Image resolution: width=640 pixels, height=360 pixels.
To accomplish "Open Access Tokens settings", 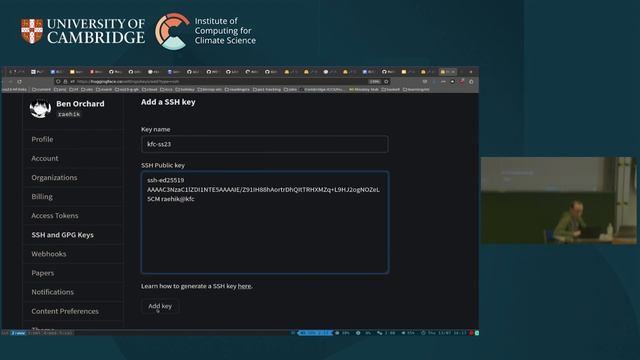I will point(55,216).
